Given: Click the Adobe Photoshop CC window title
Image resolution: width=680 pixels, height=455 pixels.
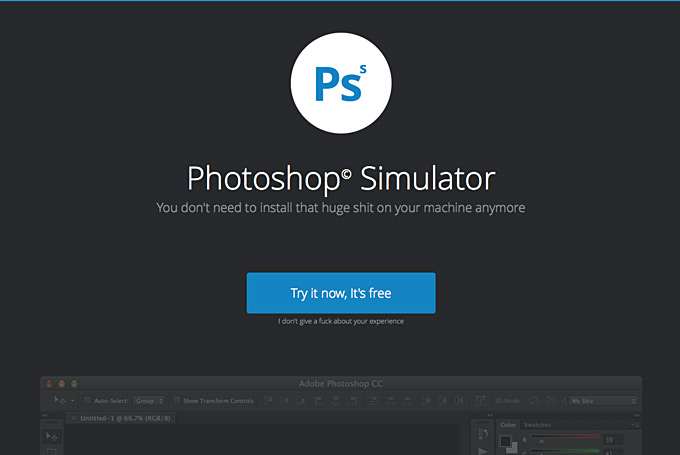Looking at the screenshot, I should pos(341,383).
